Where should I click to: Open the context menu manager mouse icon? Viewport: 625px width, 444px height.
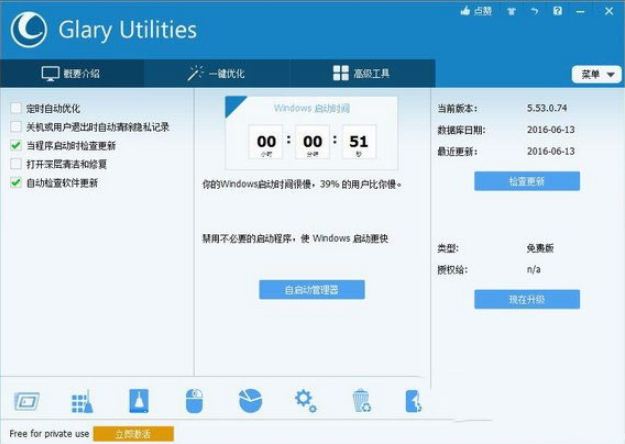click(195, 401)
